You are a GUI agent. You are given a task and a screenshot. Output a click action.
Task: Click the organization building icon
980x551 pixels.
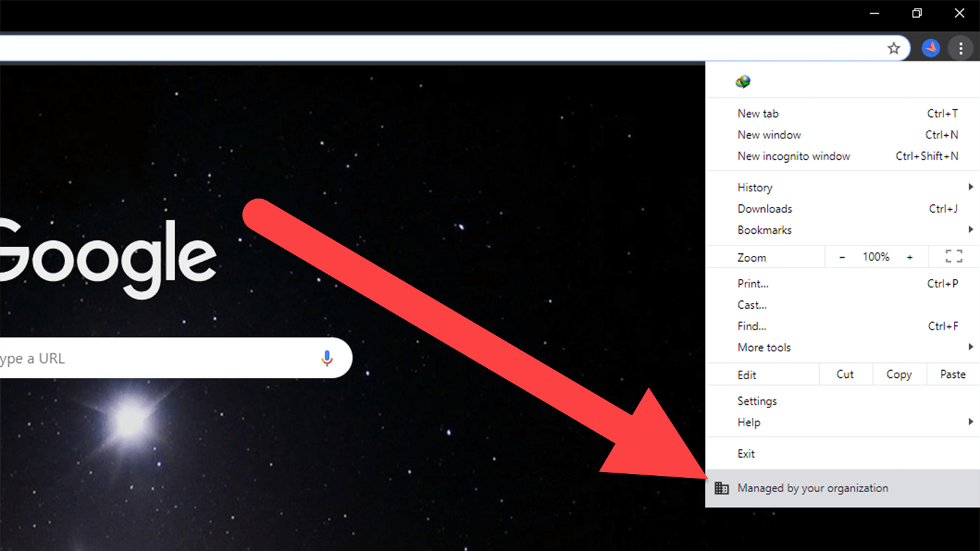pos(722,488)
